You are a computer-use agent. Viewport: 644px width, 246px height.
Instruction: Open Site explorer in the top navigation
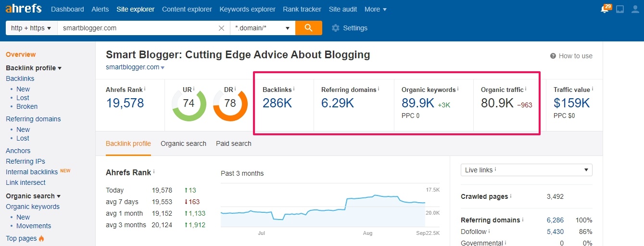click(136, 9)
